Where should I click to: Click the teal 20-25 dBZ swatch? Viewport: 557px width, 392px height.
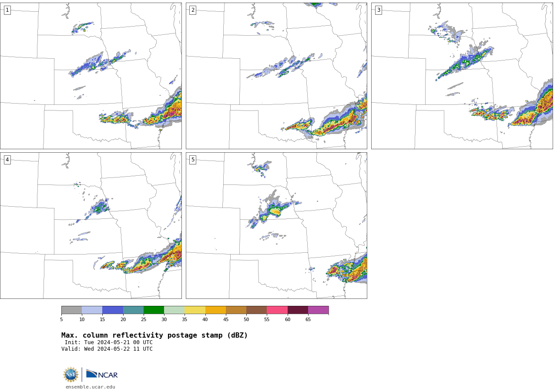click(133, 310)
